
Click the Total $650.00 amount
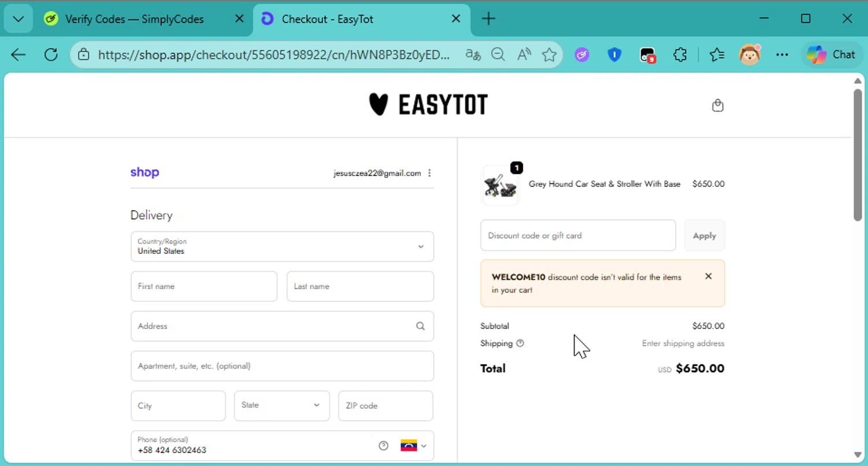[x=700, y=368]
